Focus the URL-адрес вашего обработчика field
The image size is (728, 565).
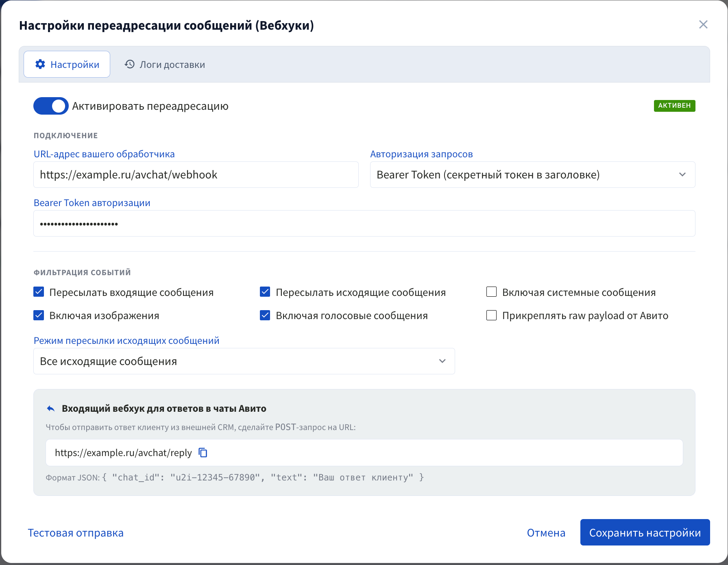click(196, 175)
